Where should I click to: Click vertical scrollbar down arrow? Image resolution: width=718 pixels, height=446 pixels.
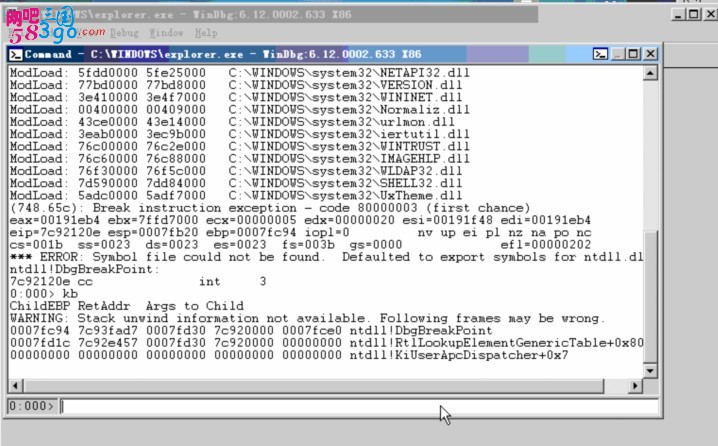[650, 370]
